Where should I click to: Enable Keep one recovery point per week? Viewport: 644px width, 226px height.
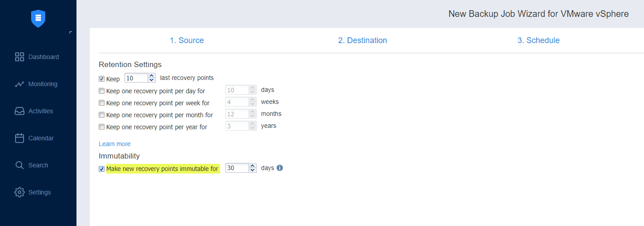pos(102,103)
